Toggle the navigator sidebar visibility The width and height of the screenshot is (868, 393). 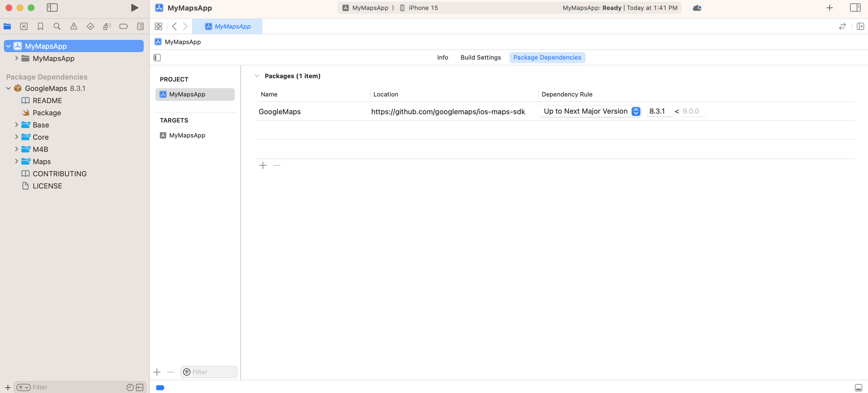(x=52, y=8)
